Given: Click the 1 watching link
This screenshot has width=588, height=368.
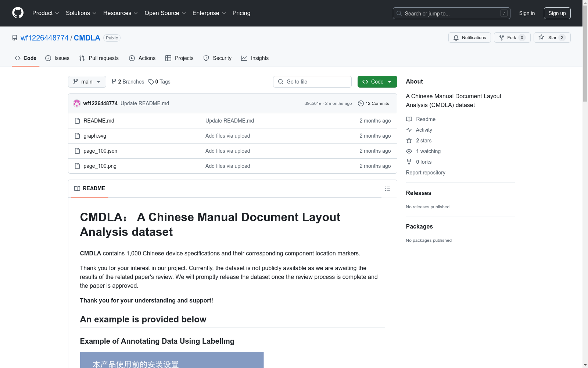Looking at the screenshot, I should click(428, 151).
